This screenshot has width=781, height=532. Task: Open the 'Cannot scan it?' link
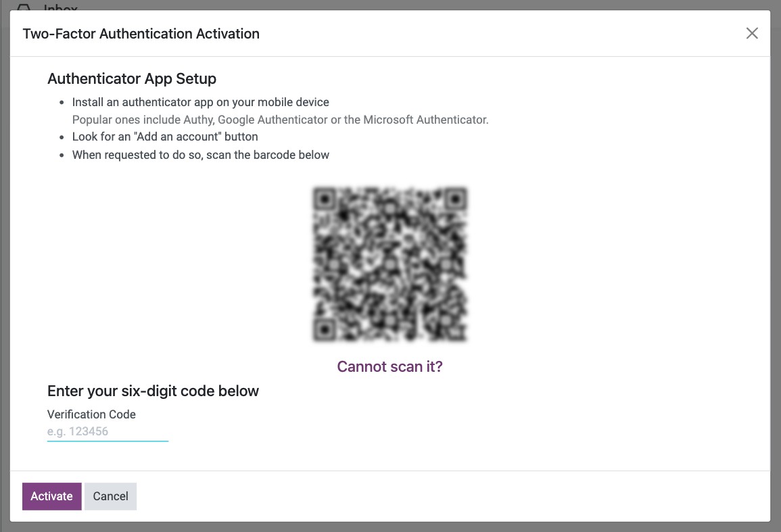pos(389,366)
